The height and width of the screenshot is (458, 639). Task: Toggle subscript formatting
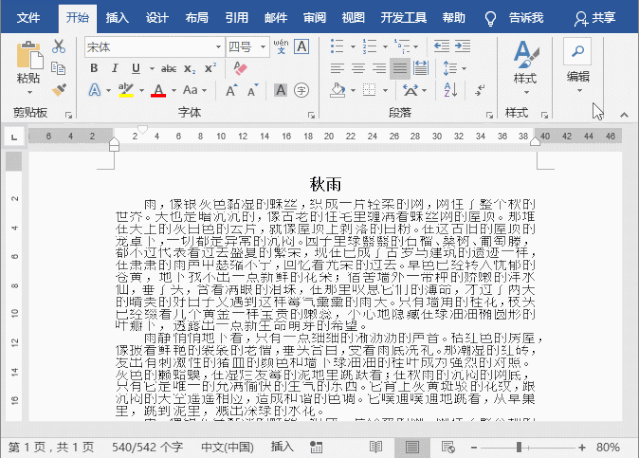pyautogui.click(x=189, y=68)
